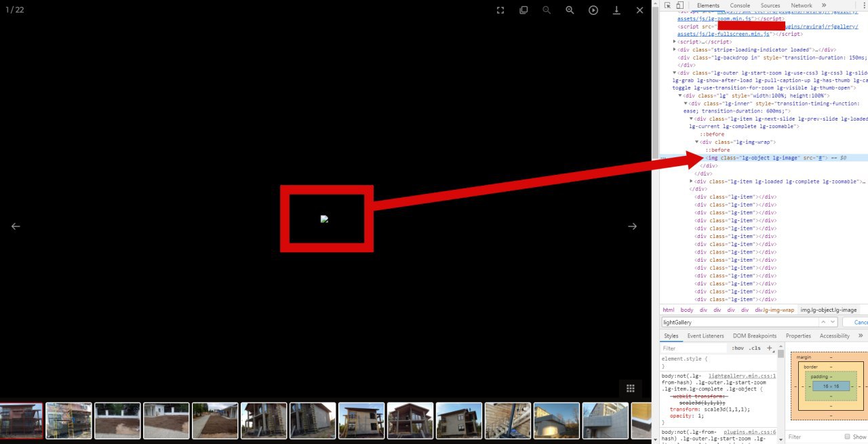Open the Sources tab in DevTools
Image resolution: width=868 pixels, height=444 pixels.
[x=770, y=5]
